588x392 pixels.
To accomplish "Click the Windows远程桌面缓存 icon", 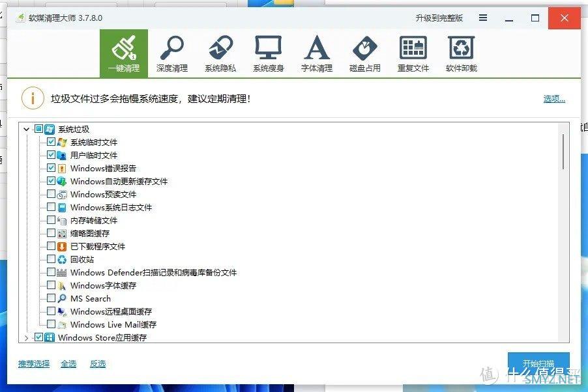I will coord(62,311).
